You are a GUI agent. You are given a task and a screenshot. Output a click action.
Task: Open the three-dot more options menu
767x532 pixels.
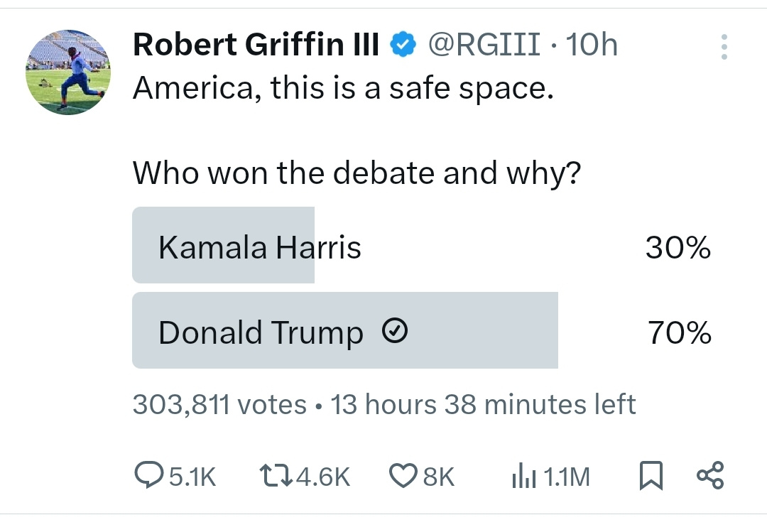tap(724, 46)
